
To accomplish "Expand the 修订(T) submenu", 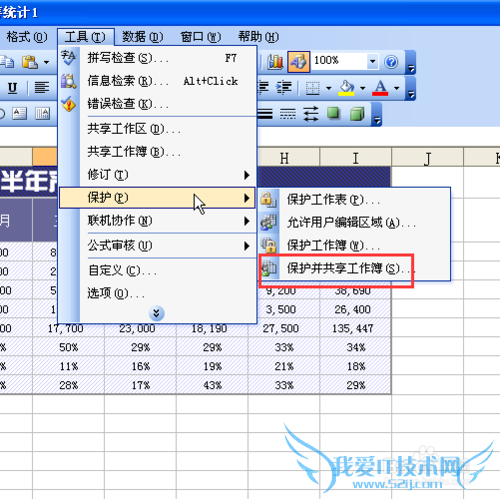I will (x=157, y=175).
